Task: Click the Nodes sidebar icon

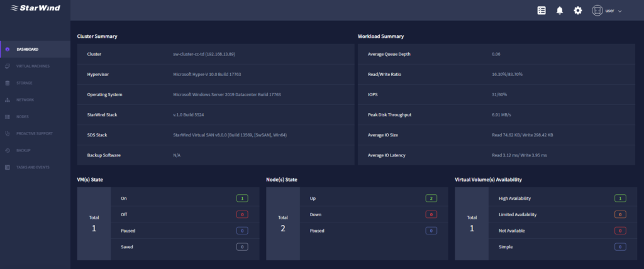Action: point(8,117)
